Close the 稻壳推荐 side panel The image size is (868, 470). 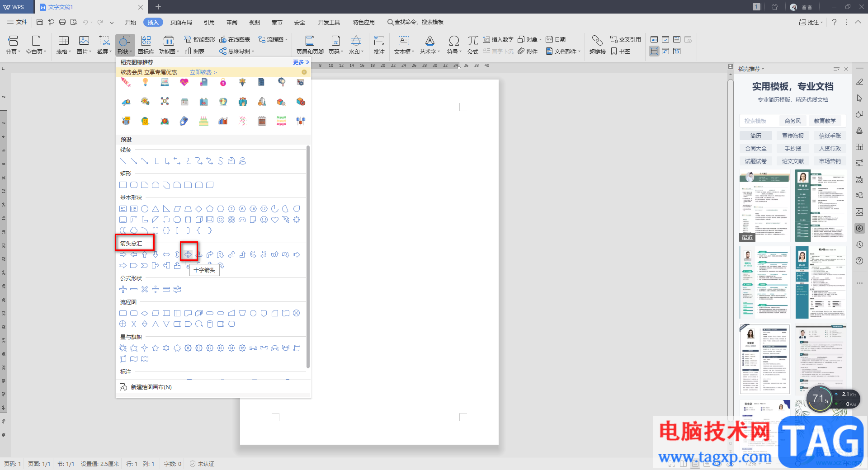[x=846, y=69]
